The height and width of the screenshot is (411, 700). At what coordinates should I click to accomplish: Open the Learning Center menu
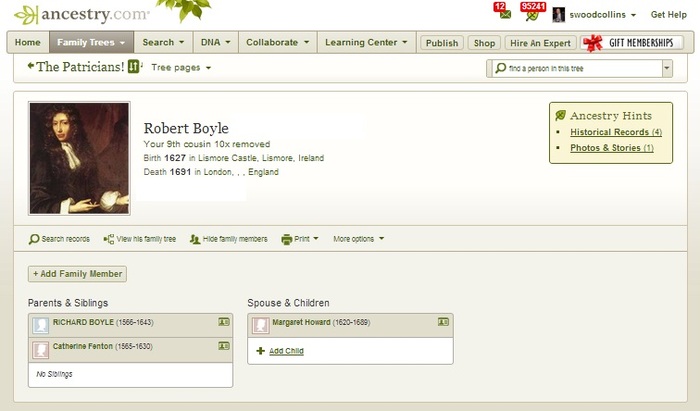366,42
